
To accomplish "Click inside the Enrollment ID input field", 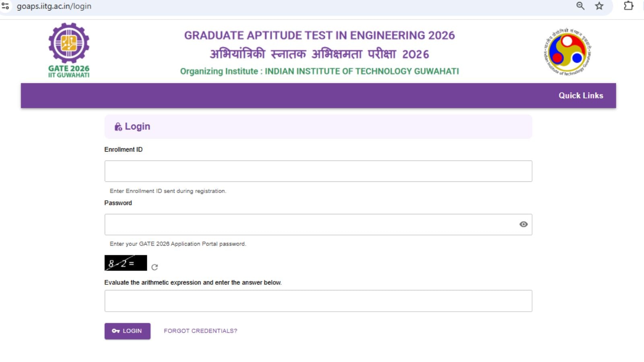I will click(x=318, y=171).
